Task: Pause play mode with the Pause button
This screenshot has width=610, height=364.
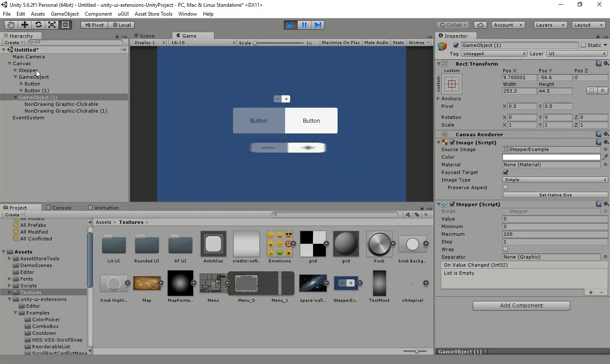Action: click(x=304, y=25)
